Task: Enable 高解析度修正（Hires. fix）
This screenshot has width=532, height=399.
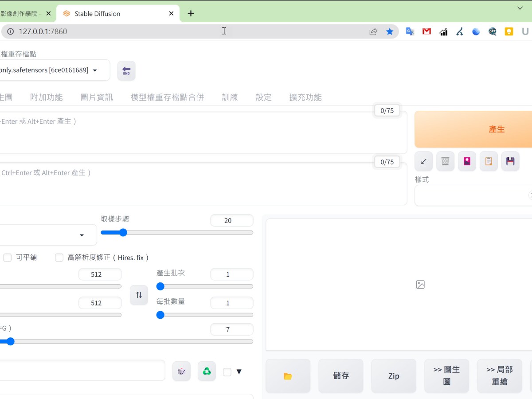Action: click(59, 257)
